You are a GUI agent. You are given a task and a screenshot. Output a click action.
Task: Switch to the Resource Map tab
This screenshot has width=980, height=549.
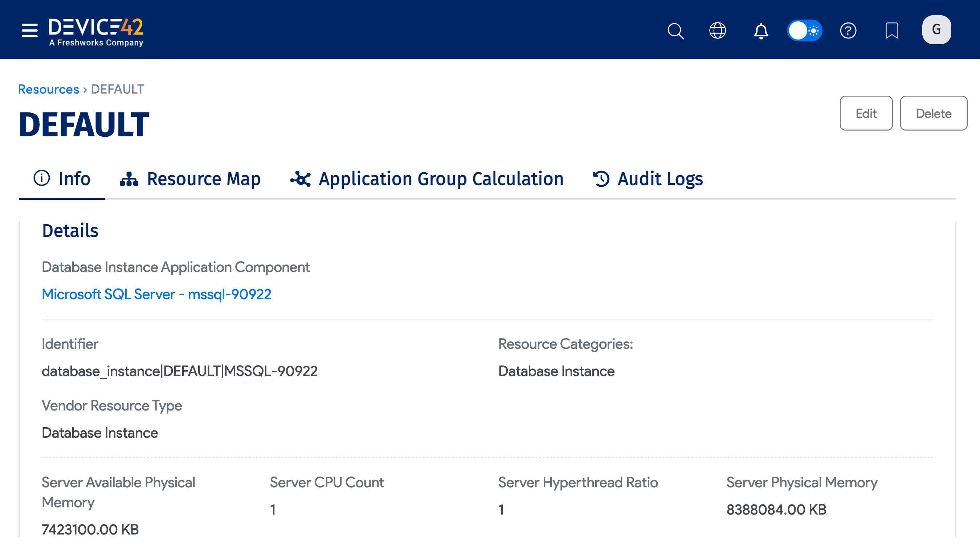click(x=191, y=179)
